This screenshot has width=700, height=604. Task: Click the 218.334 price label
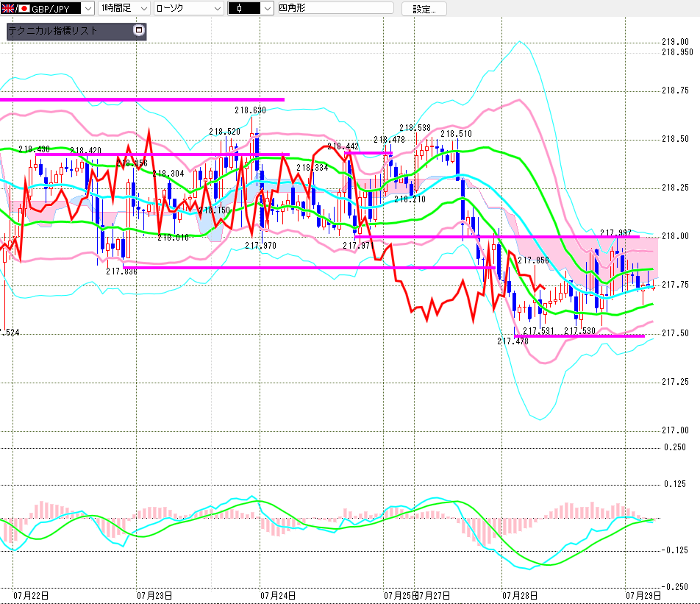point(312,168)
